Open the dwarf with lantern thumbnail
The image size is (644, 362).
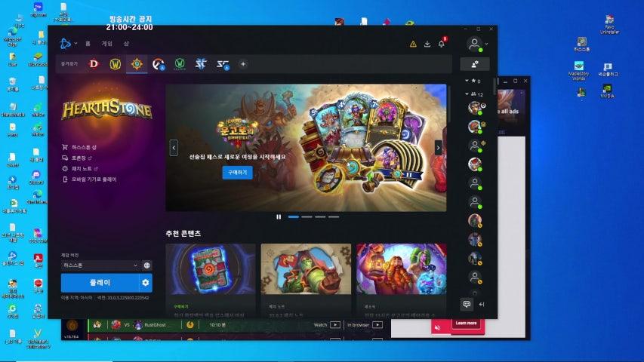point(401,268)
